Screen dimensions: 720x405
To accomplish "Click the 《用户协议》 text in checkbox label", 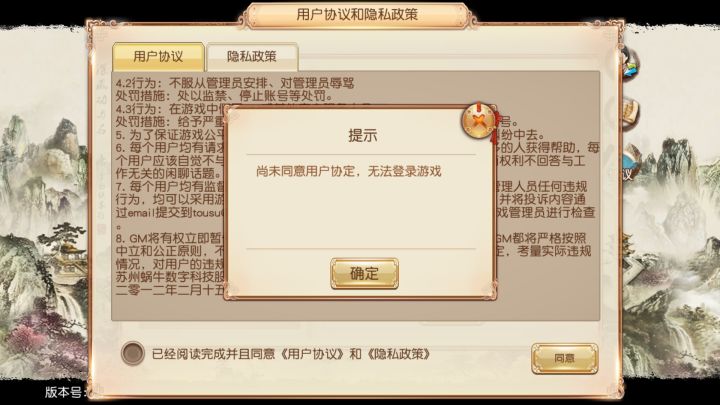I will tap(312, 354).
